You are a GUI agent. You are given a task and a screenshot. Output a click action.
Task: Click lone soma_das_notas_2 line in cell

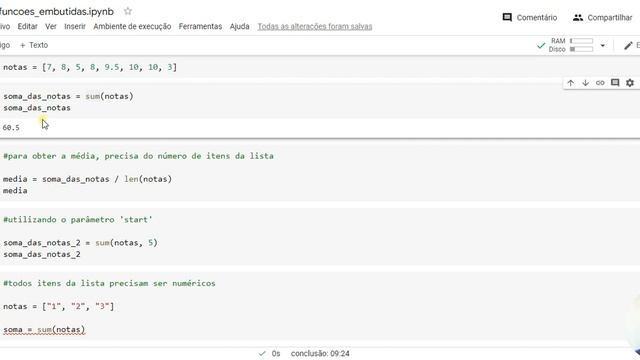click(x=42, y=254)
